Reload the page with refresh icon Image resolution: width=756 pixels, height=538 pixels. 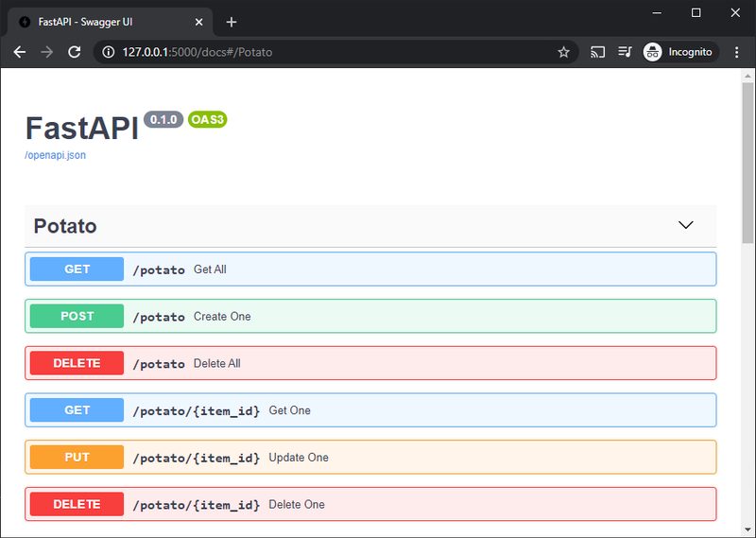pos(75,52)
